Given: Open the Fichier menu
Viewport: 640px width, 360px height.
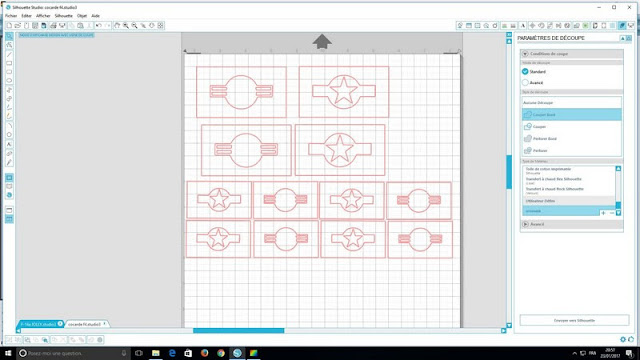Looking at the screenshot, I should (11, 16).
